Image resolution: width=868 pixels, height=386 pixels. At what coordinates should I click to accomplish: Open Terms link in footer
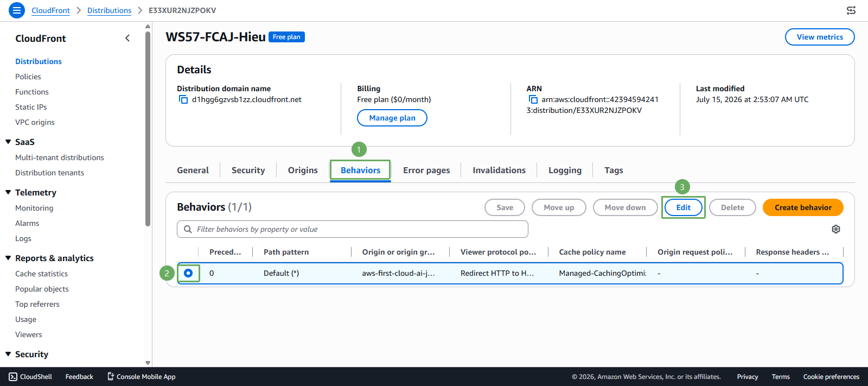click(781, 377)
